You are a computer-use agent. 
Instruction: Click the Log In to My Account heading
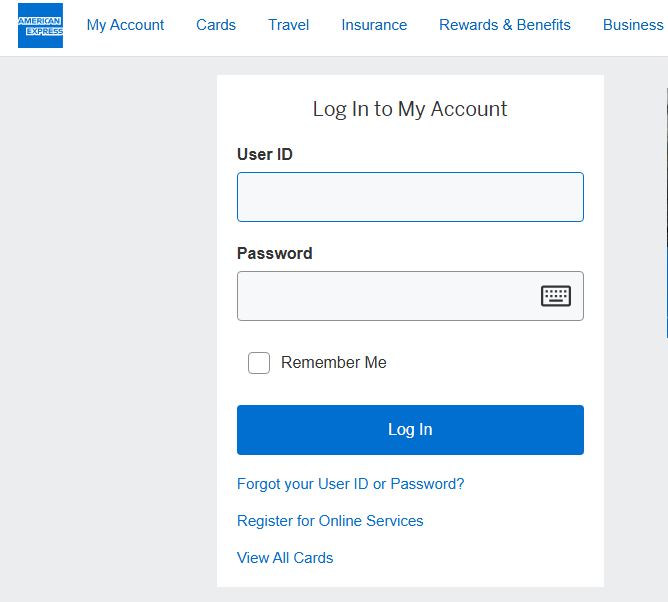click(410, 109)
